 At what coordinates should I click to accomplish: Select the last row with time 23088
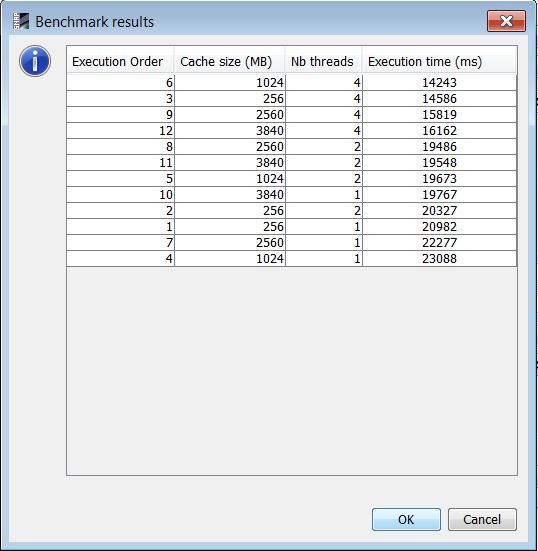click(x=292, y=258)
